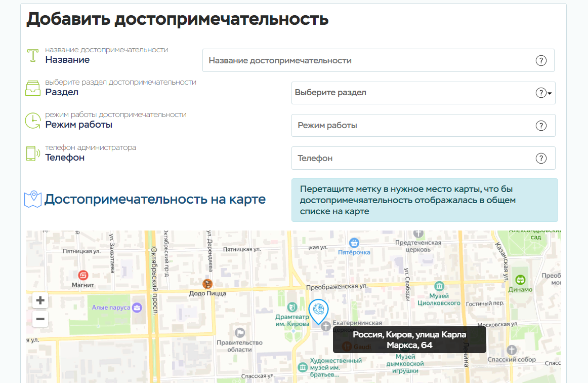The width and height of the screenshot is (588, 383).
Task: Click the Алые паруса map icon
Action: coord(137,308)
